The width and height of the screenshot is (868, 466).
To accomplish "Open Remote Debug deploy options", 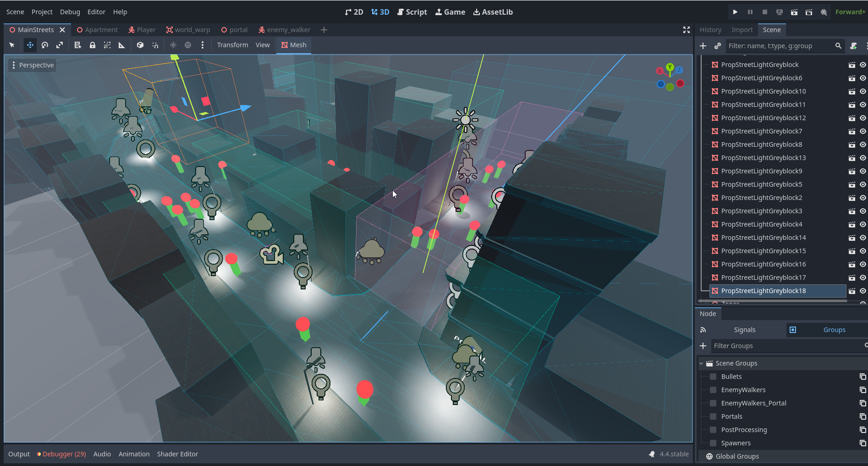I will tap(780, 12).
